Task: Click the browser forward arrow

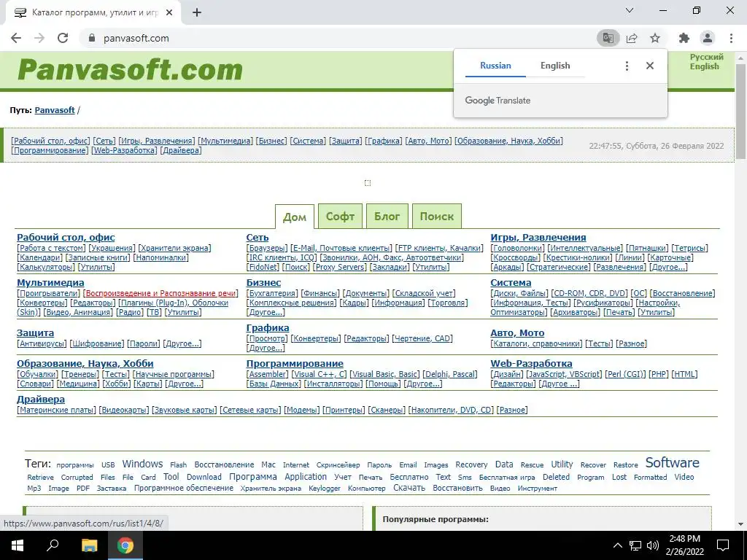Action: point(39,38)
